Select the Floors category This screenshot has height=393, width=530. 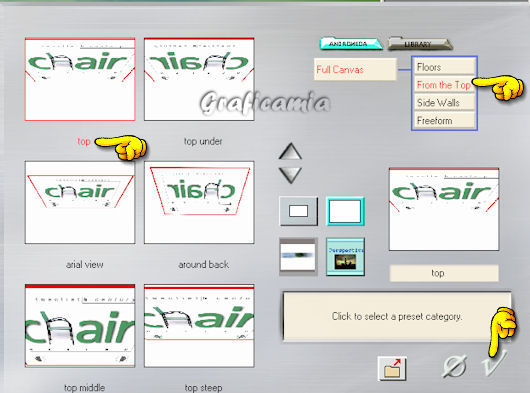[x=444, y=67]
